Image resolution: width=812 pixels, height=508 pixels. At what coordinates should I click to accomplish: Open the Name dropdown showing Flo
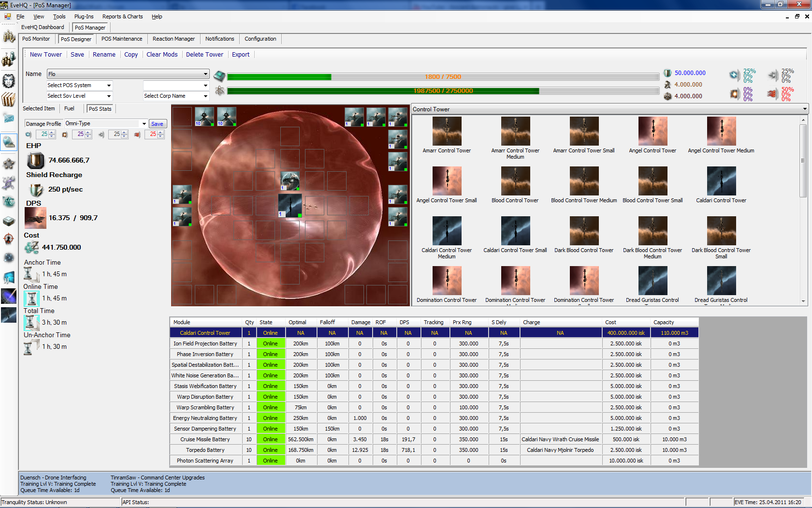(x=128, y=74)
